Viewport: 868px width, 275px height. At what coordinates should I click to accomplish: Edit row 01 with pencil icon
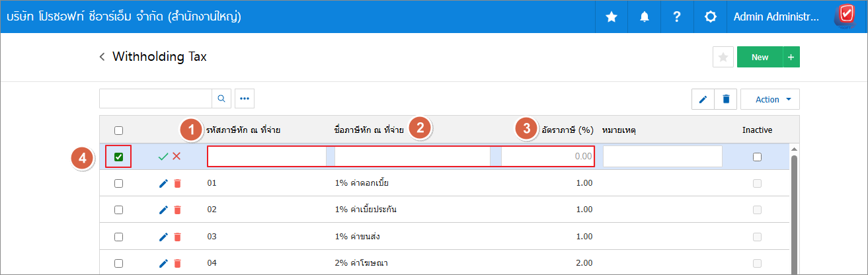click(164, 183)
